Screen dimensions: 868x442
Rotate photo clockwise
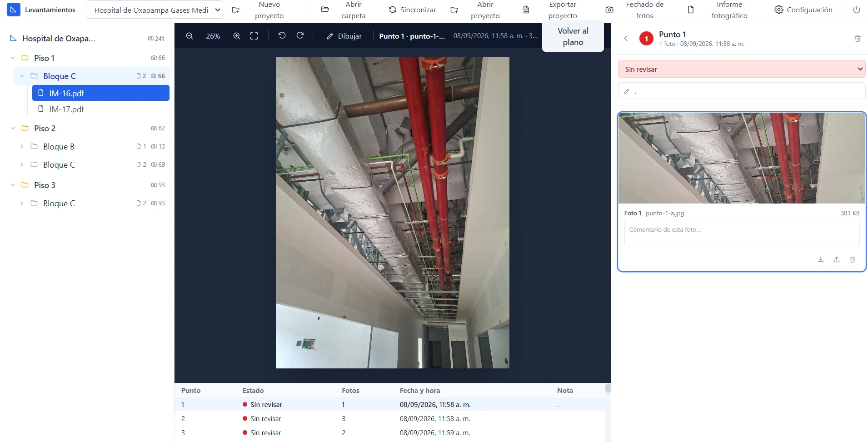[300, 35]
